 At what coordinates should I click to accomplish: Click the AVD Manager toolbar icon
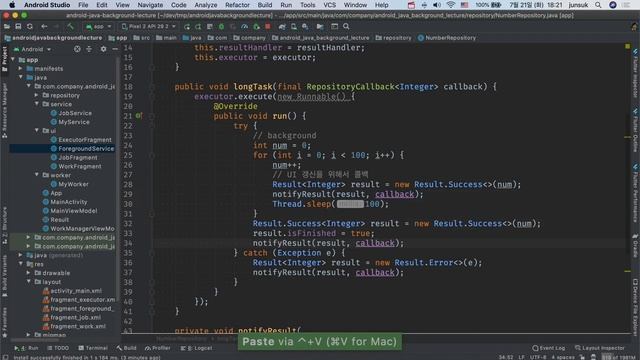(293, 27)
